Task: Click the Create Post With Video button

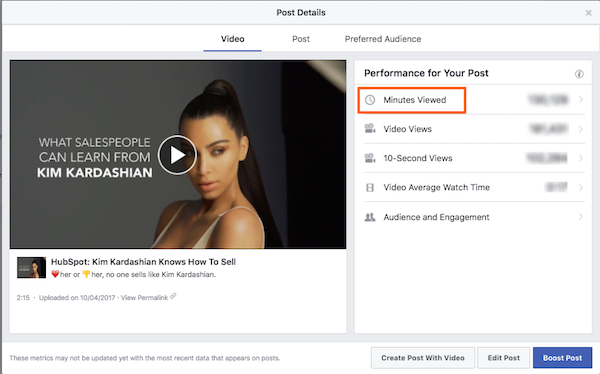Action: click(423, 358)
